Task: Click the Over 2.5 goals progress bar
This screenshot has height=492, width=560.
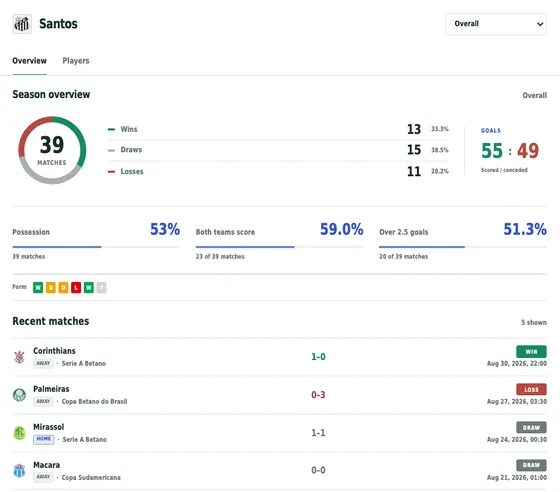Action: (463, 247)
